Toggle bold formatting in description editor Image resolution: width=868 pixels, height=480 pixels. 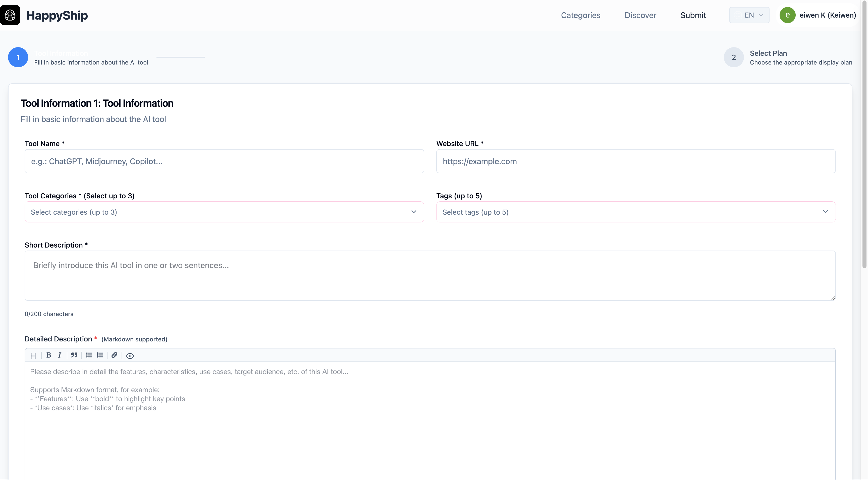click(48, 355)
